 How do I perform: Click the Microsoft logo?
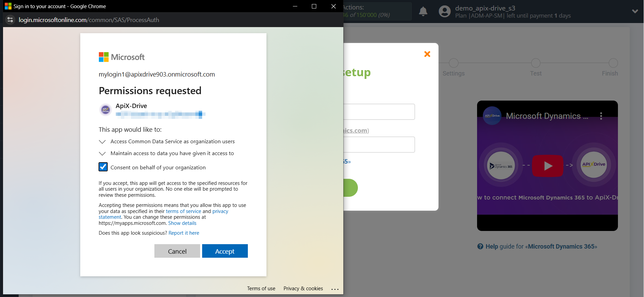(x=122, y=57)
